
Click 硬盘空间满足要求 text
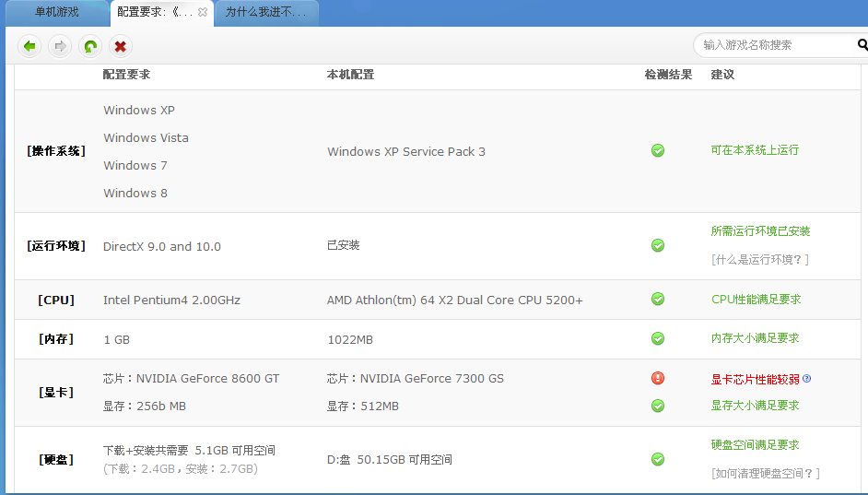click(755, 444)
